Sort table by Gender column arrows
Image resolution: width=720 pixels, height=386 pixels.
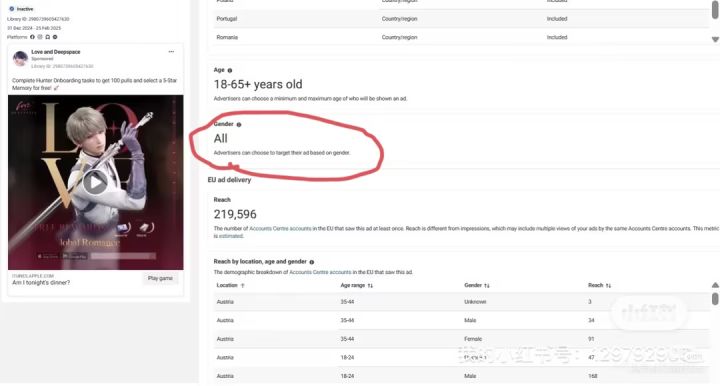point(487,285)
